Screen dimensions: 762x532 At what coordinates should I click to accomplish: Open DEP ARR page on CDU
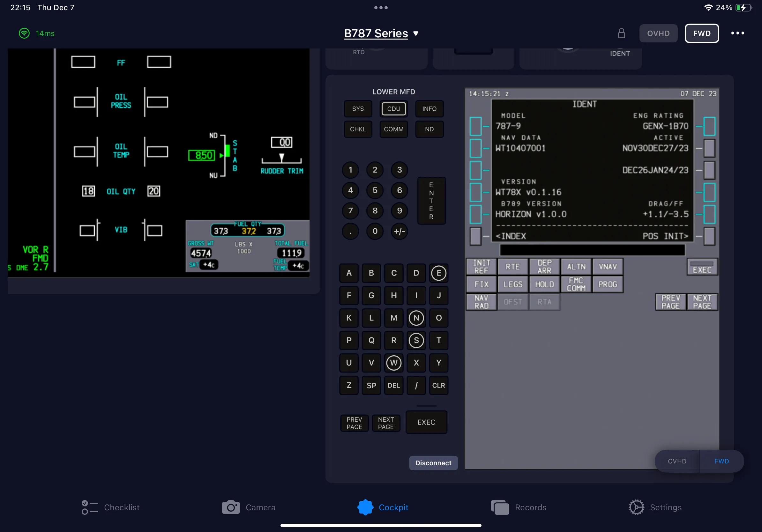(544, 267)
